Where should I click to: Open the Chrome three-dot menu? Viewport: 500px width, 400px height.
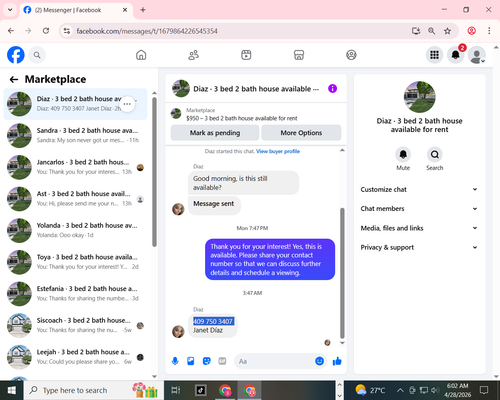coord(489,31)
